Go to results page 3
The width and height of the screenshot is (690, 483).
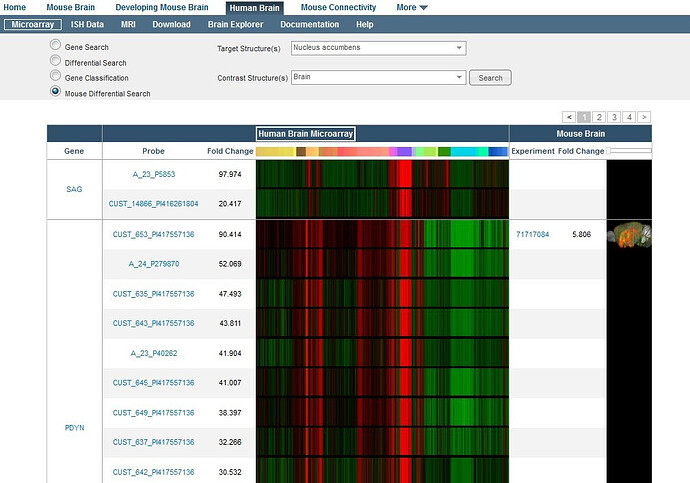(614, 117)
